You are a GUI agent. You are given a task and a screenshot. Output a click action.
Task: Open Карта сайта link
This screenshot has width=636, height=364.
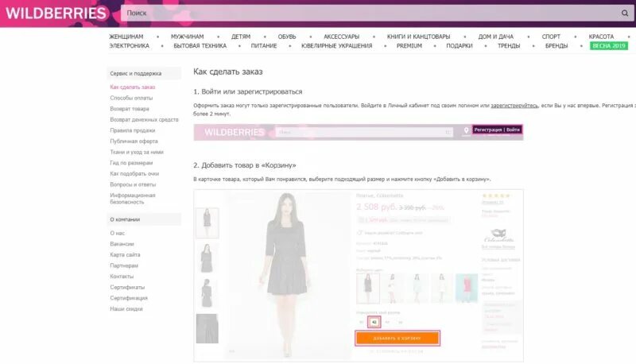[x=125, y=255]
